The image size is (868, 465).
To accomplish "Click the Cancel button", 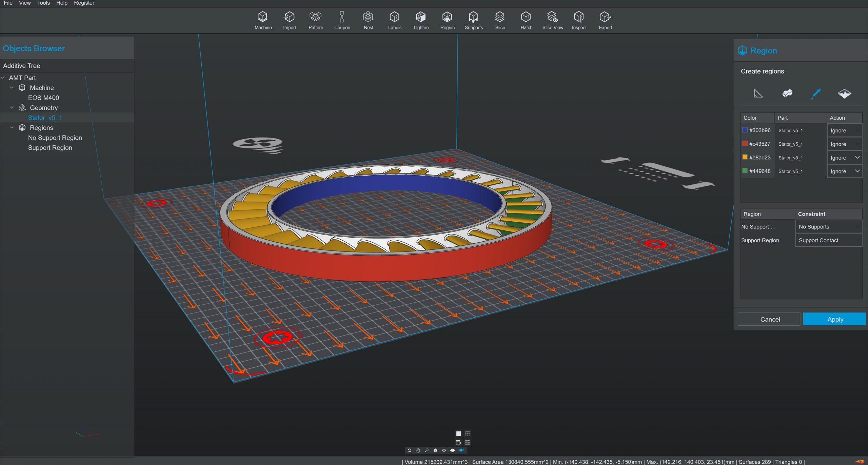I will pyautogui.click(x=770, y=319).
